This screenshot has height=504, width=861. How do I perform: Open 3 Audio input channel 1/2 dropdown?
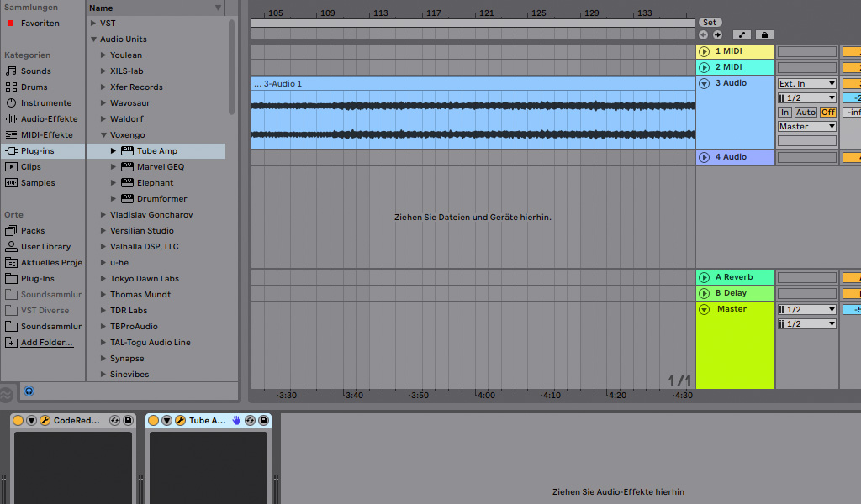[x=806, y=97]
